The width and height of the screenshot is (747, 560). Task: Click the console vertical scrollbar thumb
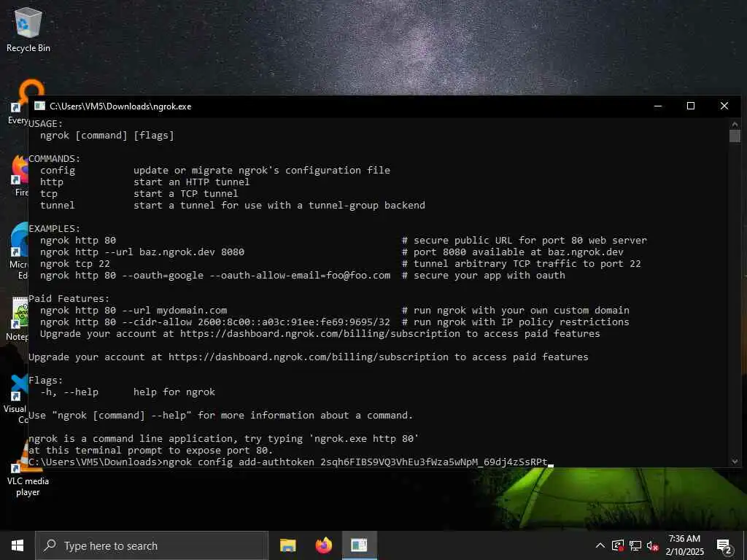(x=735, y=136)
